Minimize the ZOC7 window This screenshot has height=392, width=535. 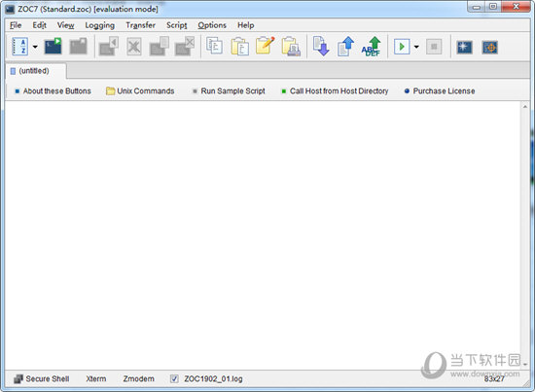coord(477,7)
